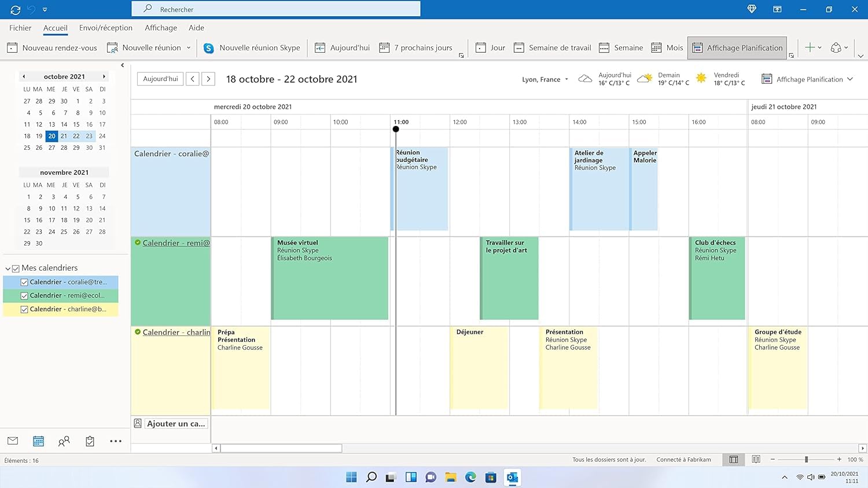
Task: Open the Affichage Planification view dropdown
Action: pos(807,79)
